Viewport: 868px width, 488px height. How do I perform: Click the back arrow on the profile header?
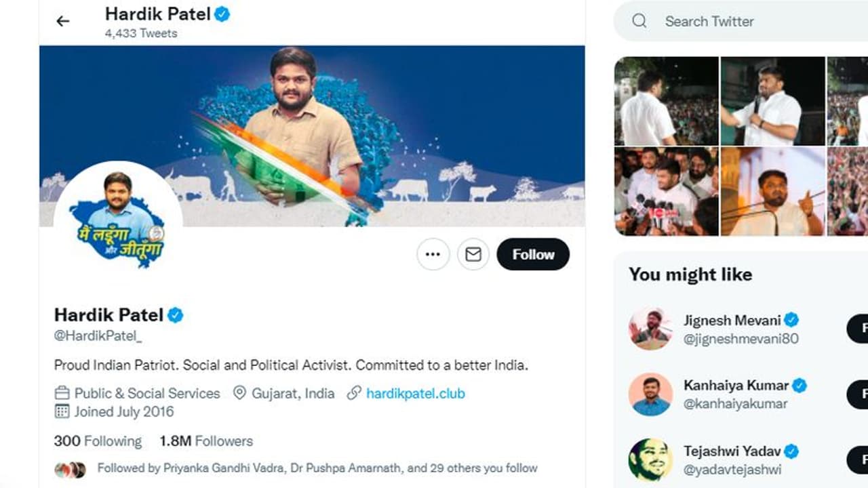[x=62, y=21]
